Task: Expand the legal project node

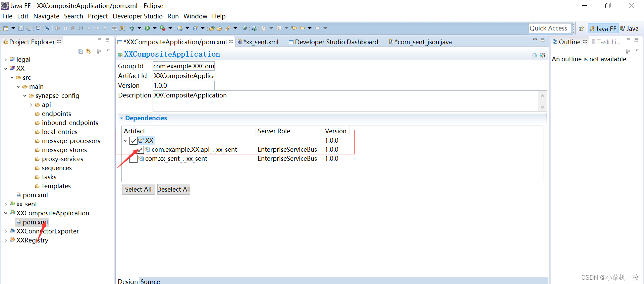Action: (5, 60)
